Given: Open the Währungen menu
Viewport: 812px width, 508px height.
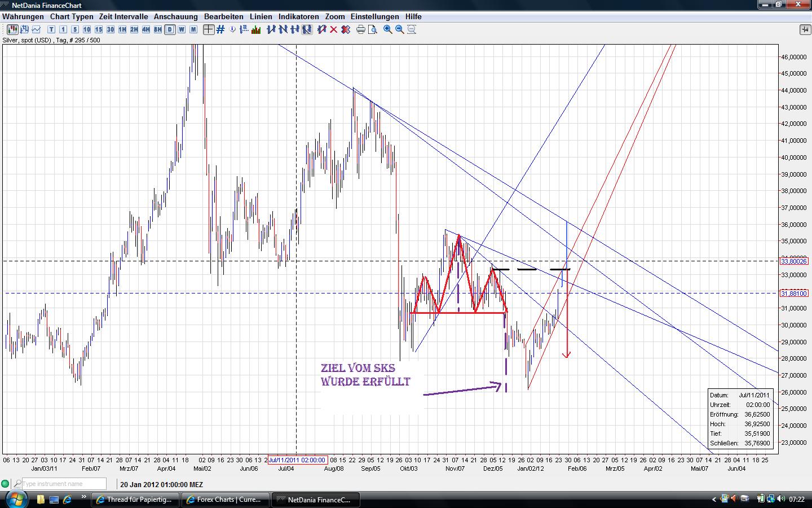Looking at the screenshot, I should 23,16.
